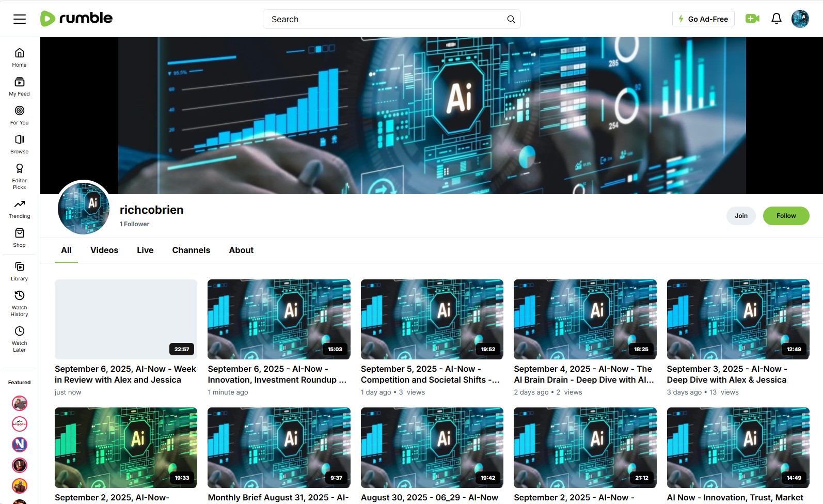The width and height of the screenshot is (823, 504).
Task: Follow the richcobrien channel
Action: click(786, 216)
